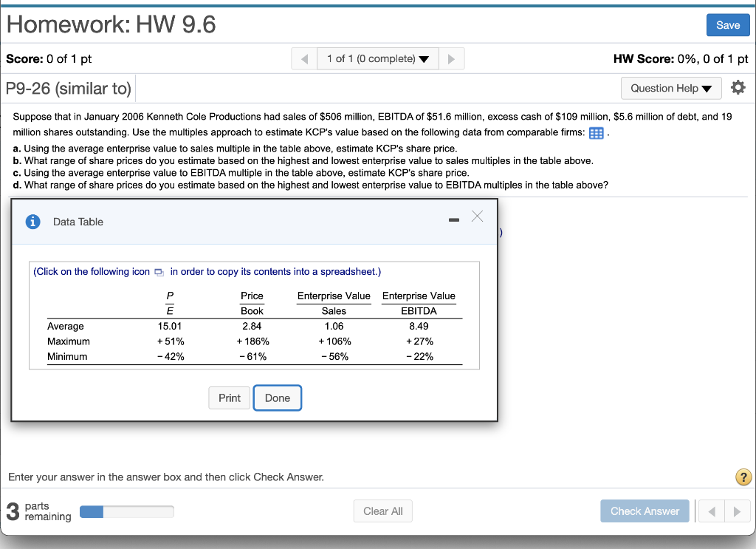Click the Enterprise Value / Sales column header

coord(334,303)
